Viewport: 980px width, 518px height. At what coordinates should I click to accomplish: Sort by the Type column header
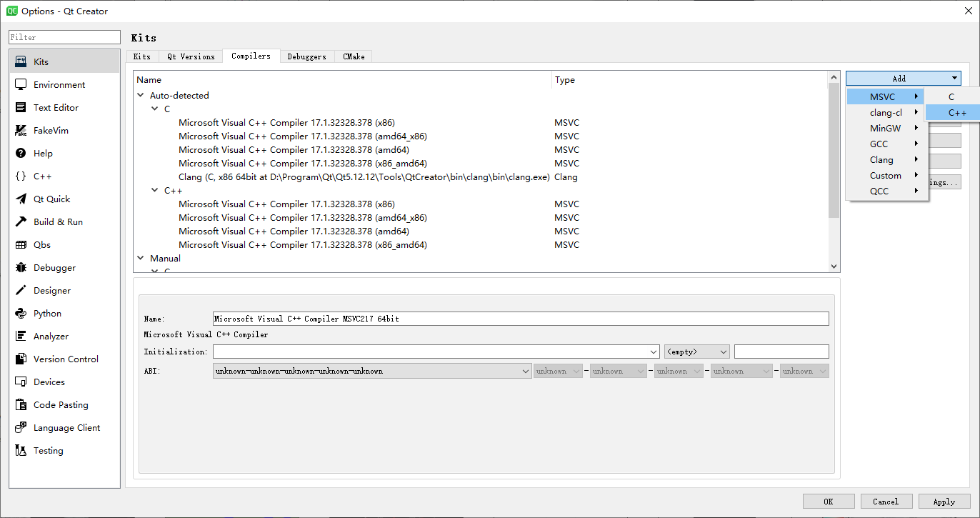(689, 80)
